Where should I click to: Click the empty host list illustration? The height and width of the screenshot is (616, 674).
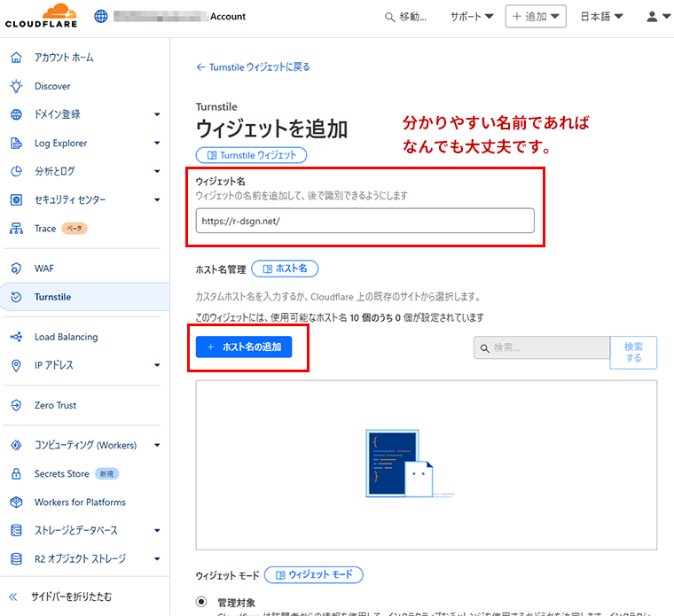click(x=409, y=464)
